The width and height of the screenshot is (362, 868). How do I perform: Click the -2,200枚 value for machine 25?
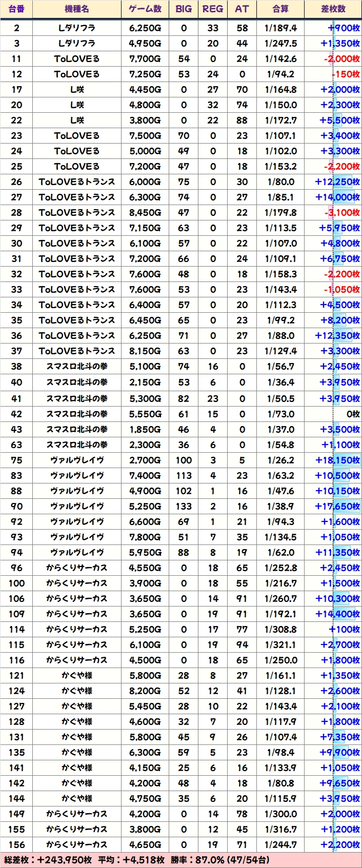[341, 166]
